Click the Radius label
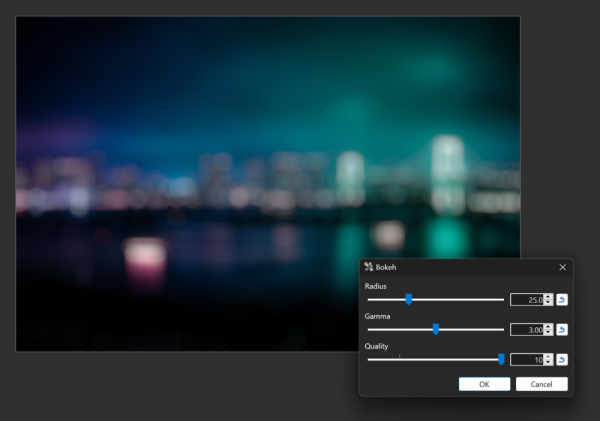The width and height of the screenshot is (600, 421). 375,286
